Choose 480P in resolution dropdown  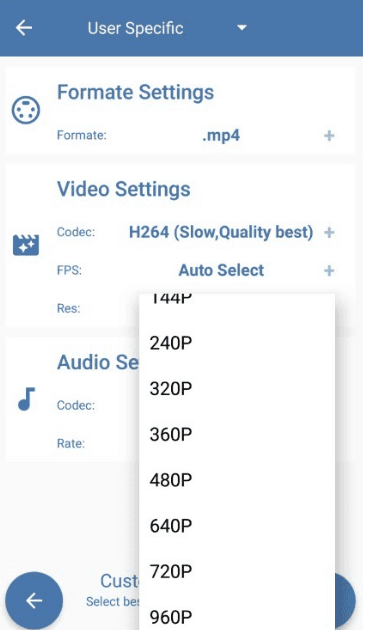point(237,480)
